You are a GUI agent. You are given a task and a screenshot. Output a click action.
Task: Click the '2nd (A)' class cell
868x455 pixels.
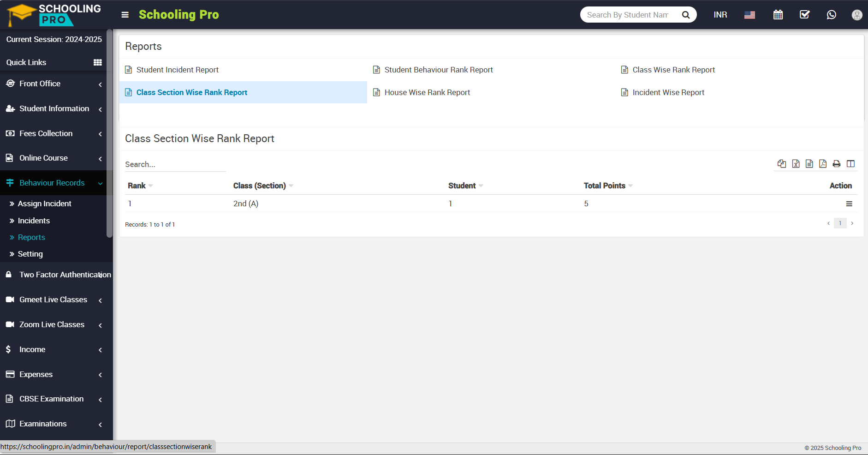pos(246,204)
